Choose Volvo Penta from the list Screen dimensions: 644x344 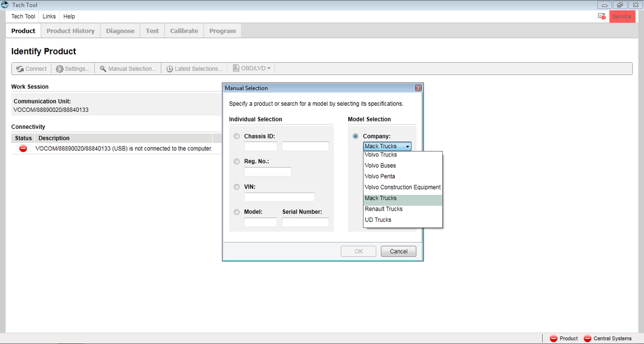(403, 176)
